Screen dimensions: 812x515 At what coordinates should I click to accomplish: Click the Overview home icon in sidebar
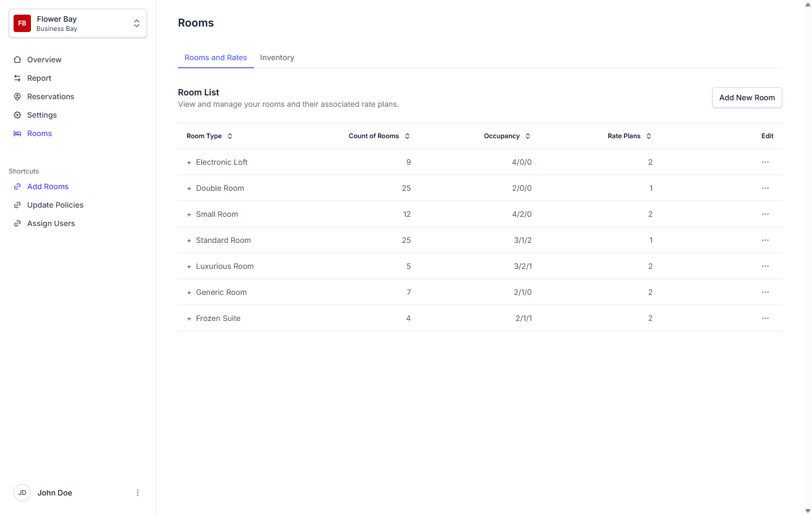point(17,60)
